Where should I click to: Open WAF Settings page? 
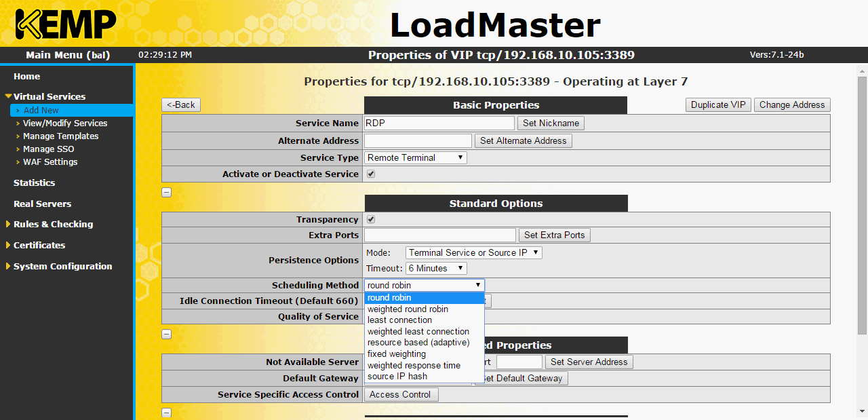point(50,162)
